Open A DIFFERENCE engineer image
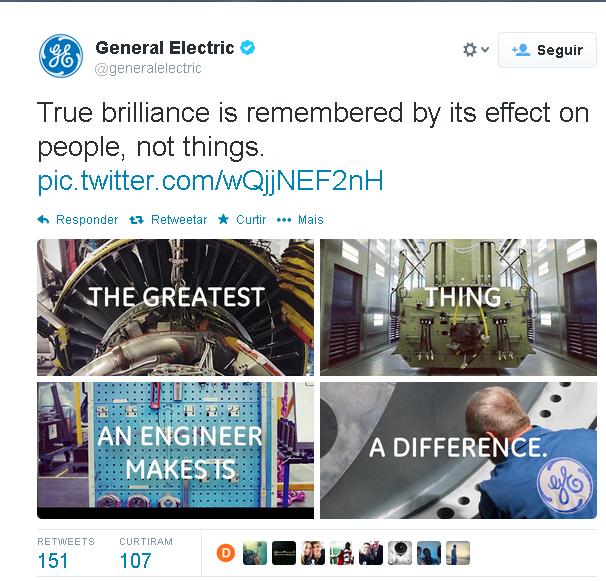This screenshot has height=581, width=606. 458,450
